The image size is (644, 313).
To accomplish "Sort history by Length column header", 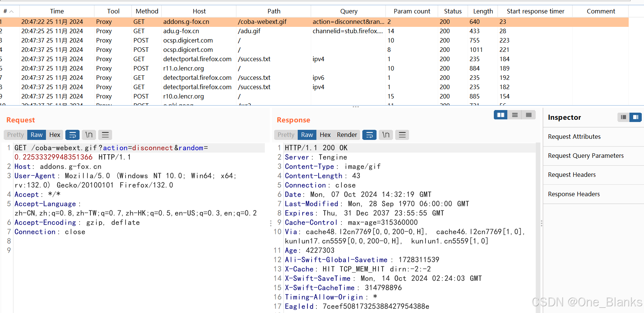I will tap(483, 11).
